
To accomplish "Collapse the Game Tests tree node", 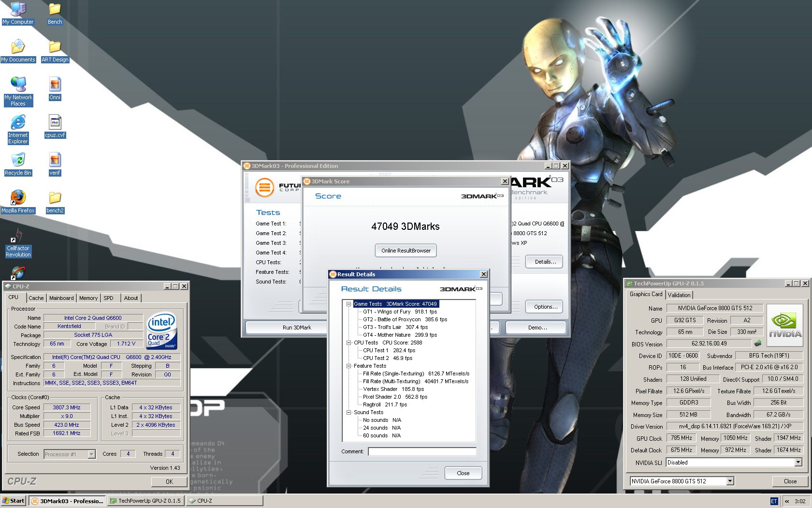I will point(348,304).
